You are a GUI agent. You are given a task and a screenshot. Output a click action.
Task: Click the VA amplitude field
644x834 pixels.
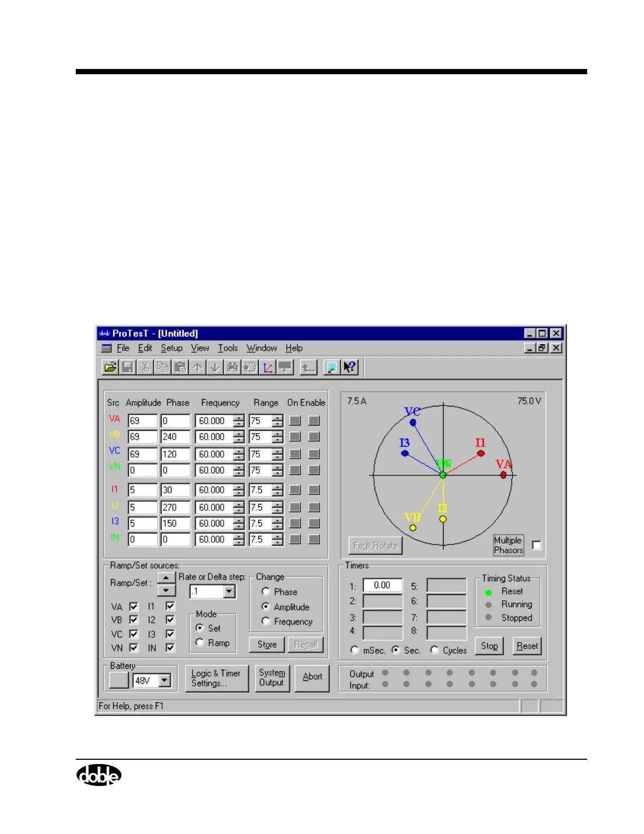coord(143,421)
